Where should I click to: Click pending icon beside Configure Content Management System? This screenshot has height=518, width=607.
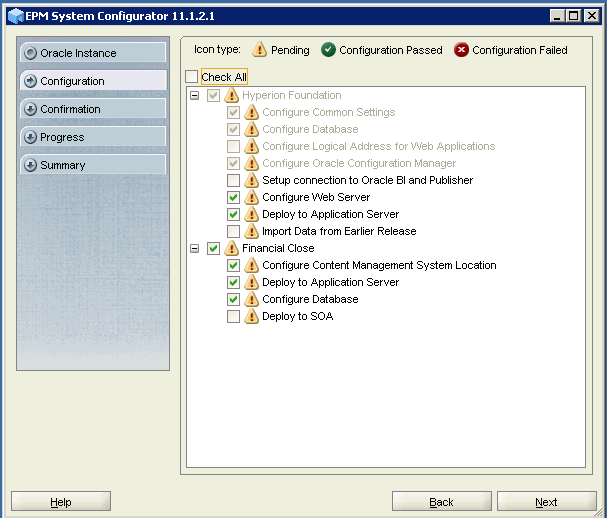(252, 265)
